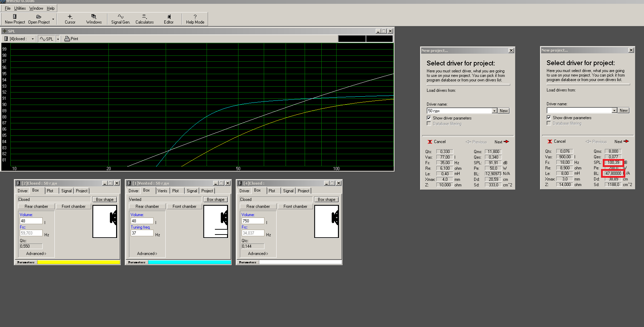Toggle Database filtering in left dialog
This screenshot has width=644, height=327.
tap(429, 124)
